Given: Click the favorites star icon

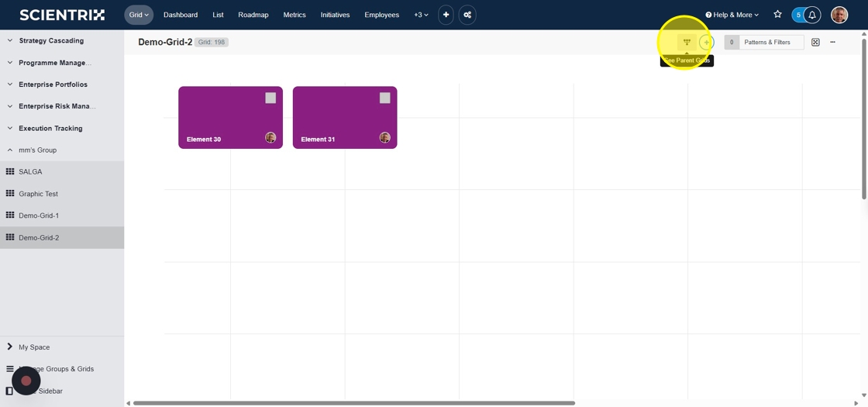Looking at the screenshot, I should (x=777, y=15).
